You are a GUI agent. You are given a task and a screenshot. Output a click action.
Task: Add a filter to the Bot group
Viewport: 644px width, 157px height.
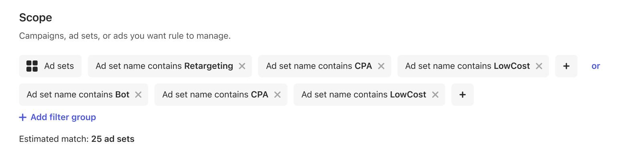pyautogui.click(x=463, y=95)
